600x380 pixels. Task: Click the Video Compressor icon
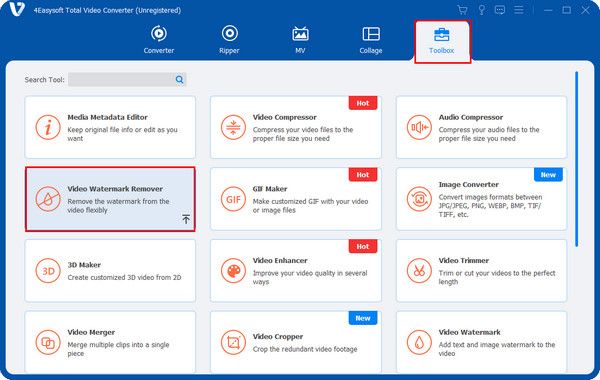pyautogui.click(x=233, y=127)
